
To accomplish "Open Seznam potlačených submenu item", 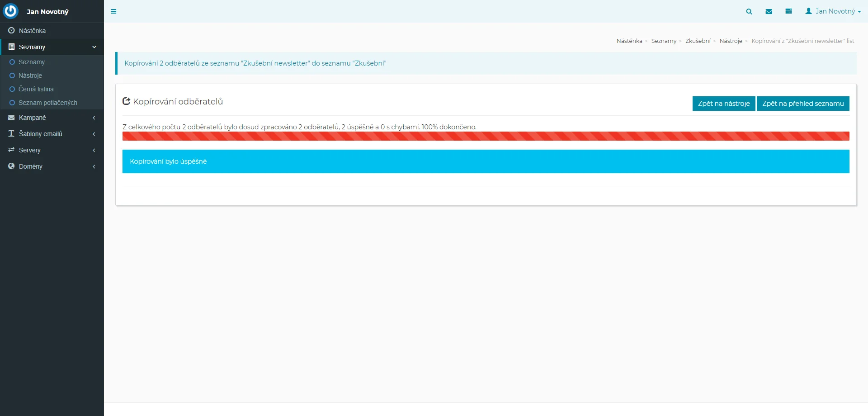I will click(47, 103).
